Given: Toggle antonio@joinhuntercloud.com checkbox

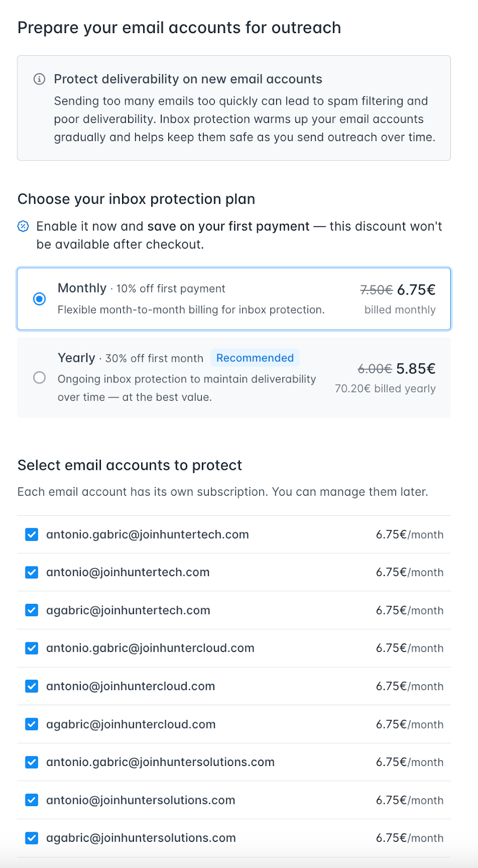Looking at the screenshot, I should (x=32, y=686).
